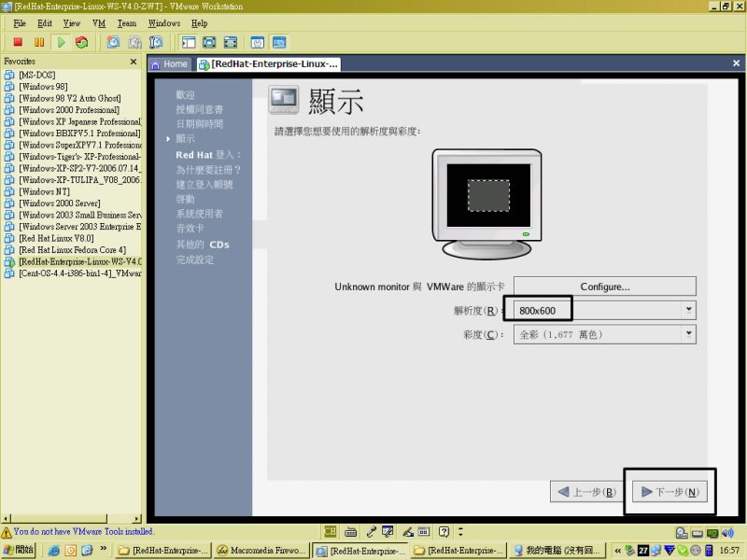Image resolution: width=747 pixels, height=560 pixels.
Task: Switch to the Home tab
Action: (170, 64)
